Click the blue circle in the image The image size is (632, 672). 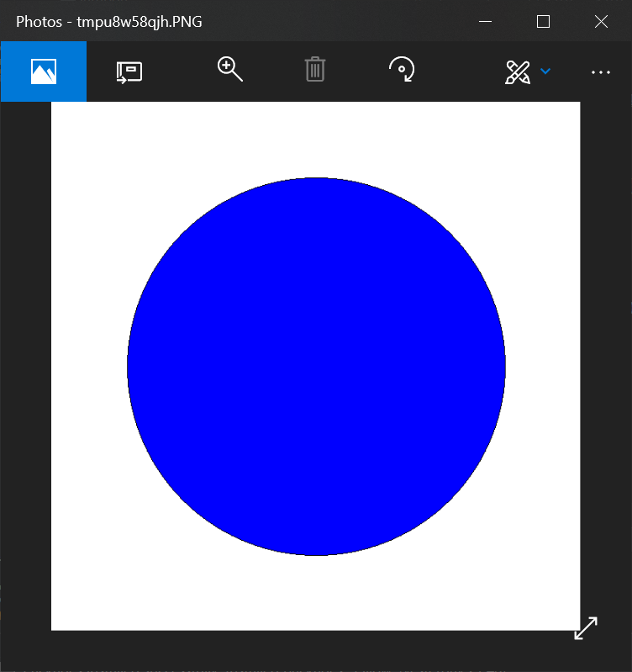(x=317, y=367)
